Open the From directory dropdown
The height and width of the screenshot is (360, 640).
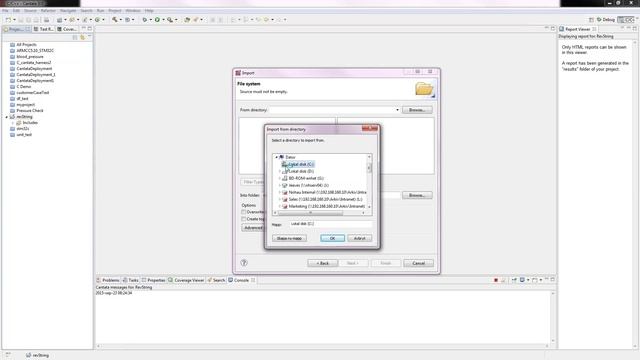tap(397, 110)
